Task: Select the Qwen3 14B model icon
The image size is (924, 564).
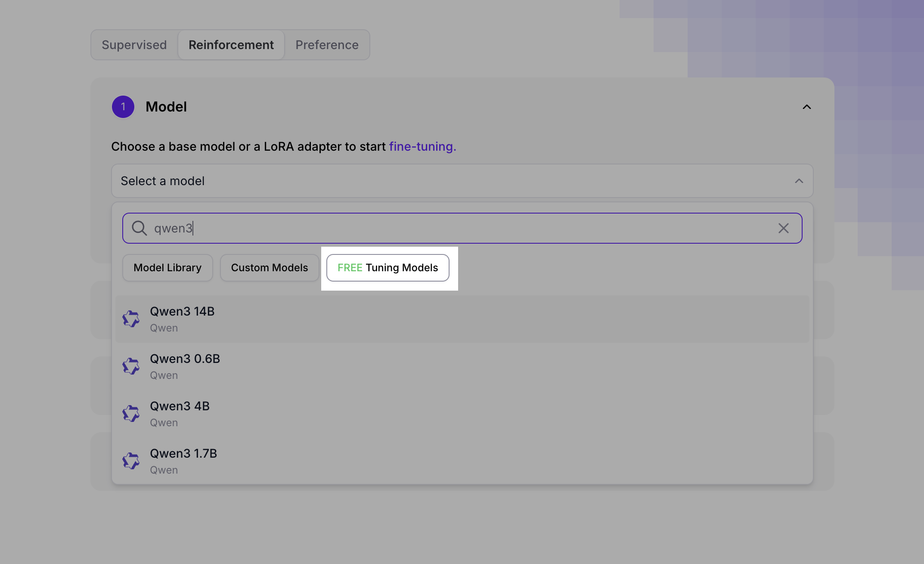Action: pyautogui.click(x=131, y=318)
